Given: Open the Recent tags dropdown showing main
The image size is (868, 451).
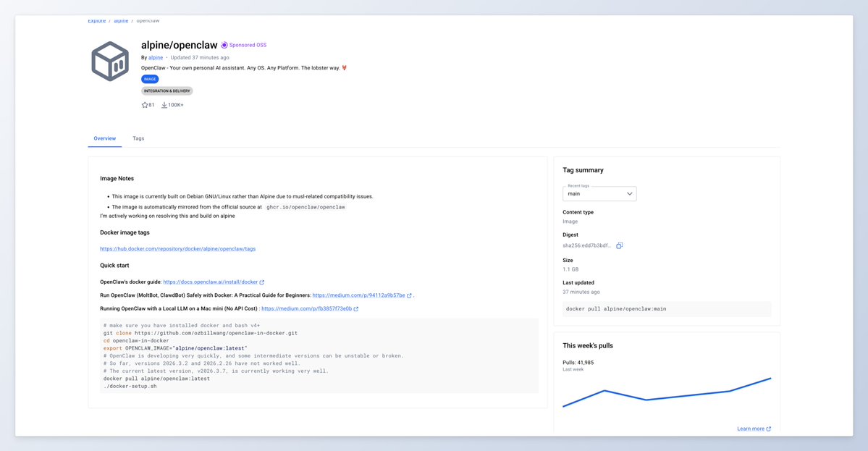Looking at the screenshot, I should (x=599, y=194).
